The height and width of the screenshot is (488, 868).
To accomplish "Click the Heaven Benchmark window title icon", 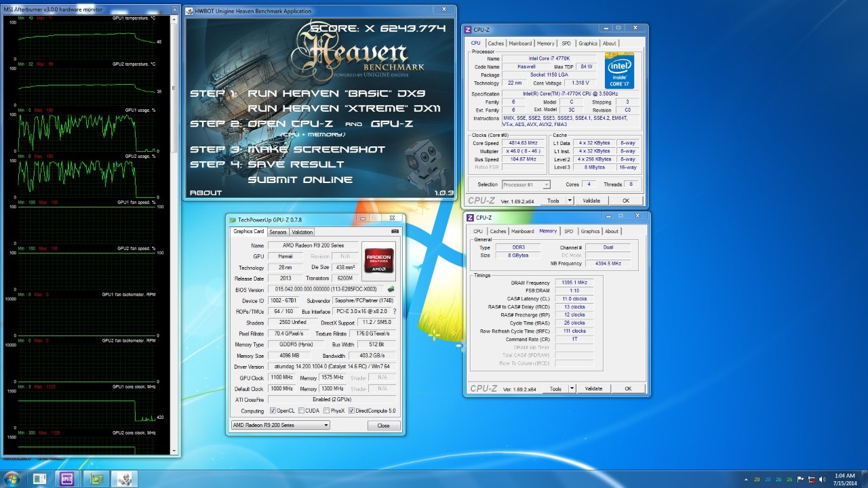I will point(191,11).
